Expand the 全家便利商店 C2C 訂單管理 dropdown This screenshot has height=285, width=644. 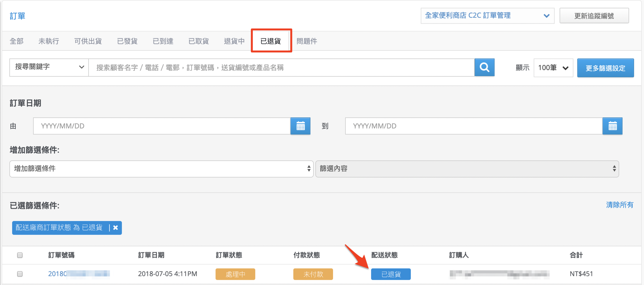(488, 16)
